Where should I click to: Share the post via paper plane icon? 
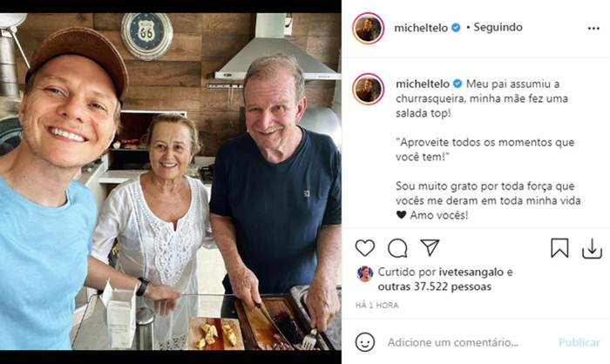click(430, 248)
